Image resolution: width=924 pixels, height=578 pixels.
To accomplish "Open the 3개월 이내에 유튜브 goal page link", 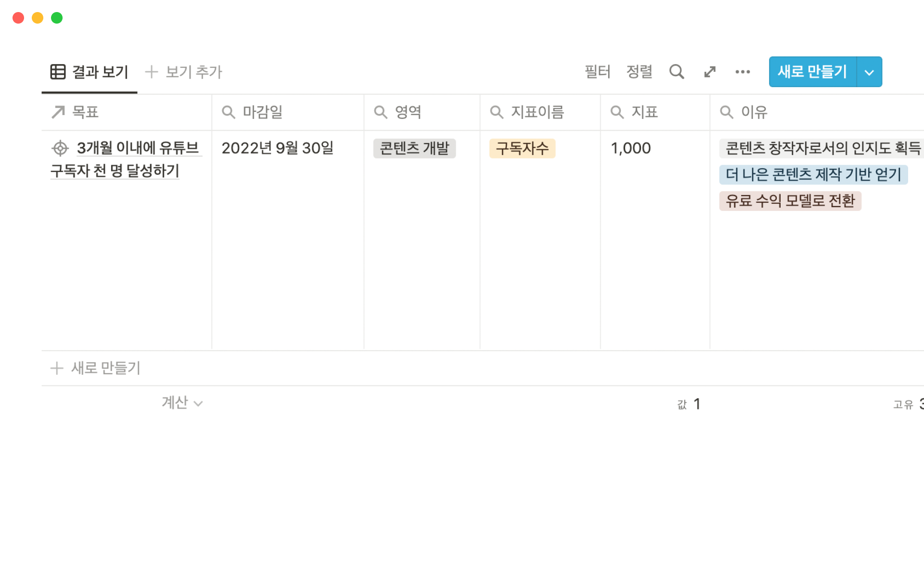I will [x=137, y=148].
